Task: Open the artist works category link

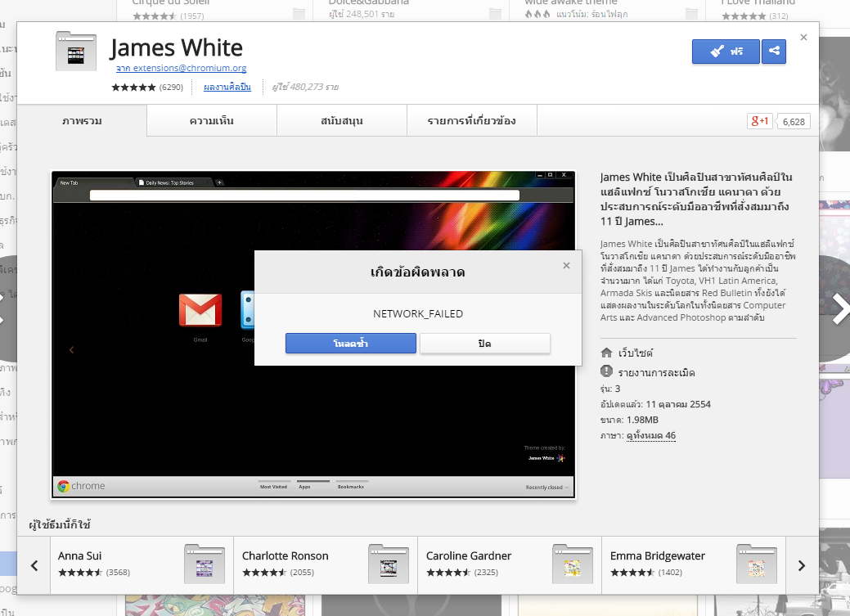Action: (227, 87)
